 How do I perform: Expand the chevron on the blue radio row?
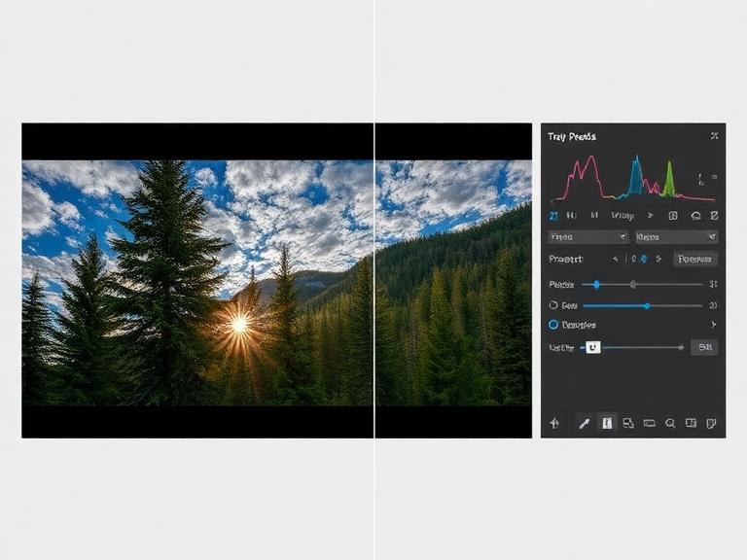click(x=712, y=325)
